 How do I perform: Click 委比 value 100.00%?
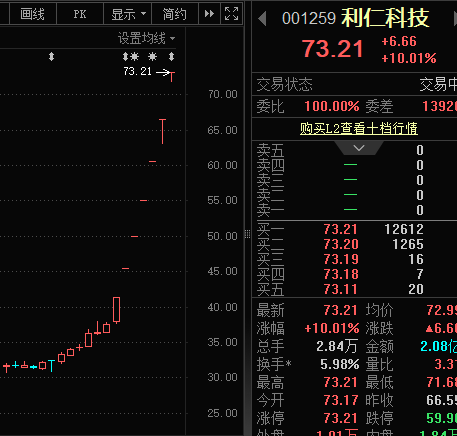[332, 107]
